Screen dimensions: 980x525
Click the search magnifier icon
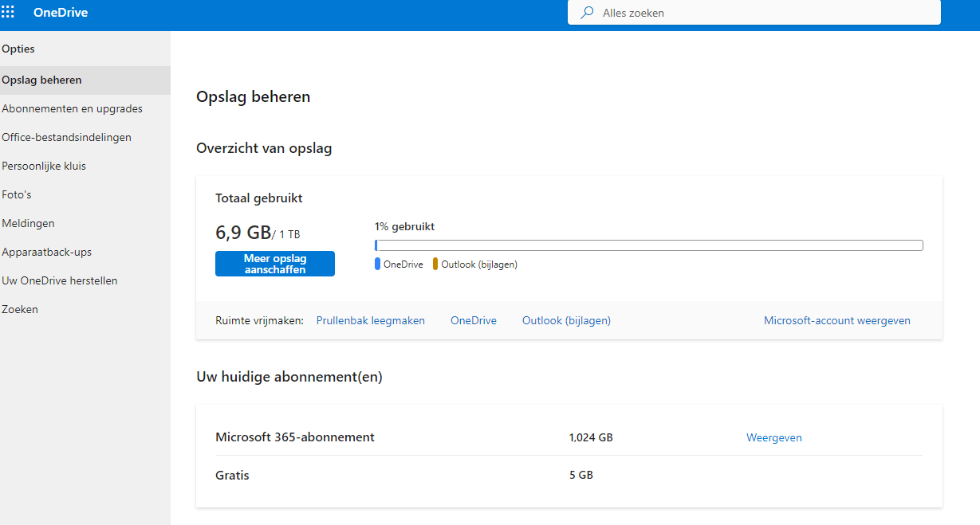[x=588, y=13]
